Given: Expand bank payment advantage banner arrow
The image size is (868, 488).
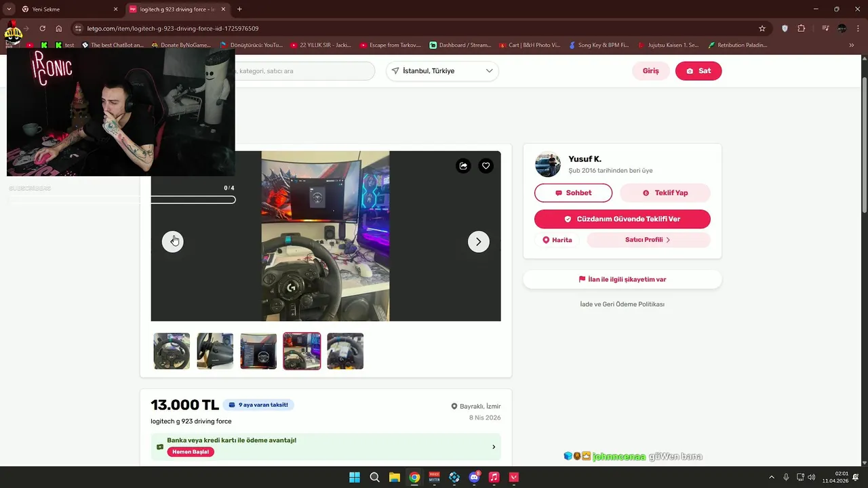Looking at the screenshot, I should click(494, 447).
